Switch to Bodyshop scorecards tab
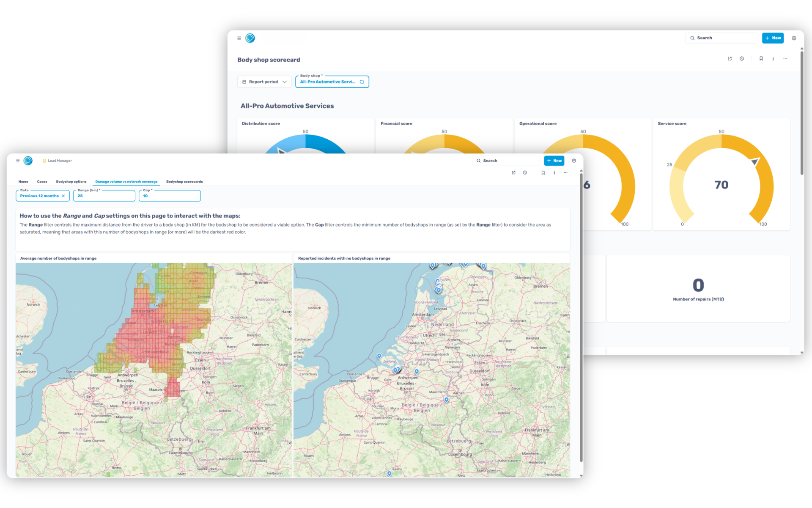 pyautogui.click(x=184, y=182)
